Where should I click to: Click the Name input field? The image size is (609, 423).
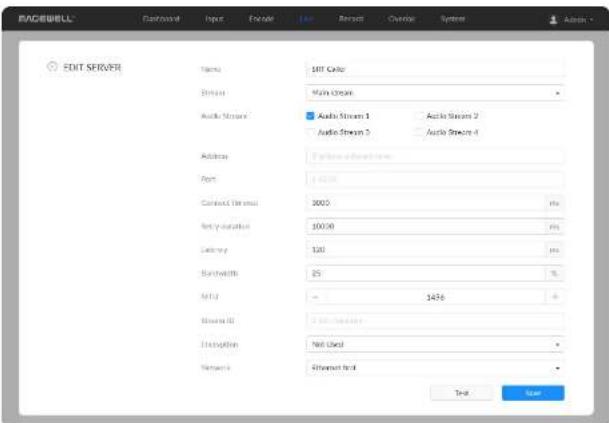pyautogui.click(x=435, y=69)
